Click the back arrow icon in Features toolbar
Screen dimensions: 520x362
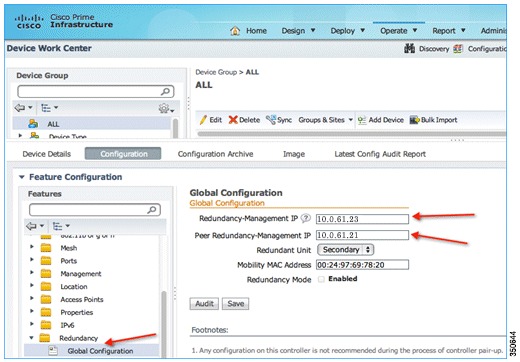coord(32,226)
